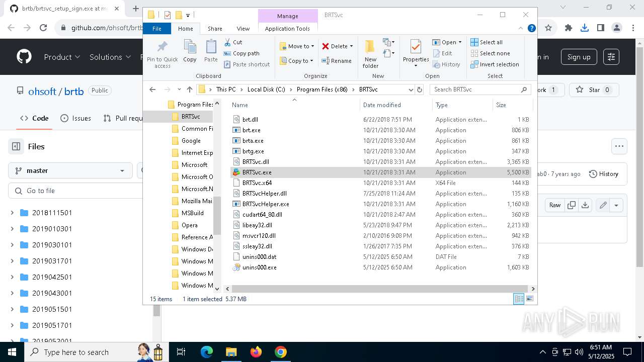Open recent locations dropdown arrow

pyautogui.click(x=180, y=89)
